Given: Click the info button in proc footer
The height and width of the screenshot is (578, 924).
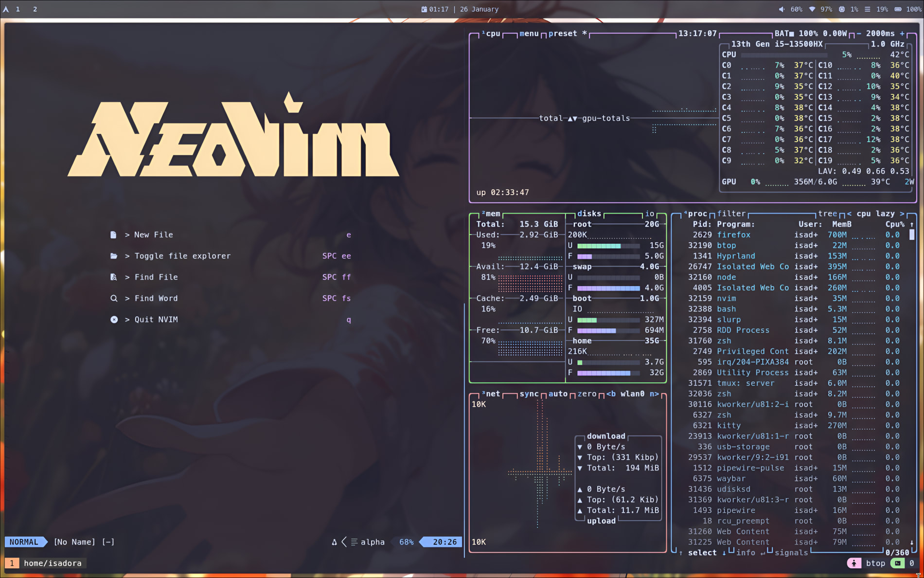Looking at the screenshot, I should (746, 553).
